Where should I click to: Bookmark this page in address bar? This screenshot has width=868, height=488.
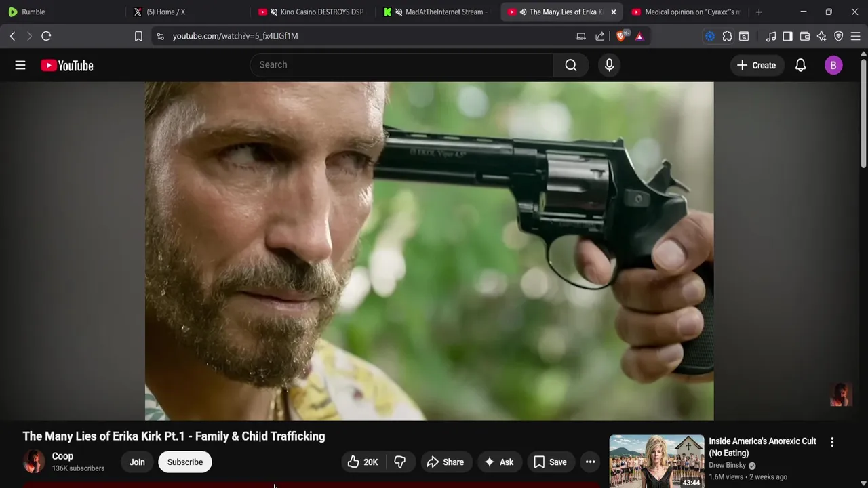click(x=138, y=36)
